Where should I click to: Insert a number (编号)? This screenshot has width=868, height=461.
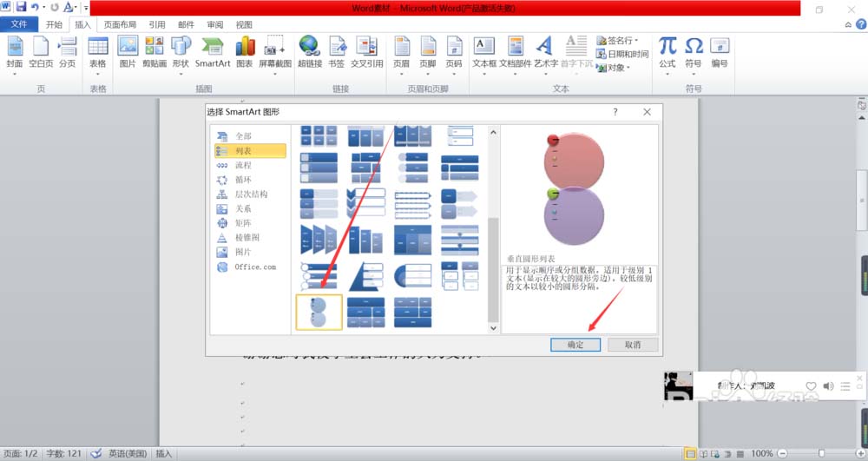click(720, 53)
